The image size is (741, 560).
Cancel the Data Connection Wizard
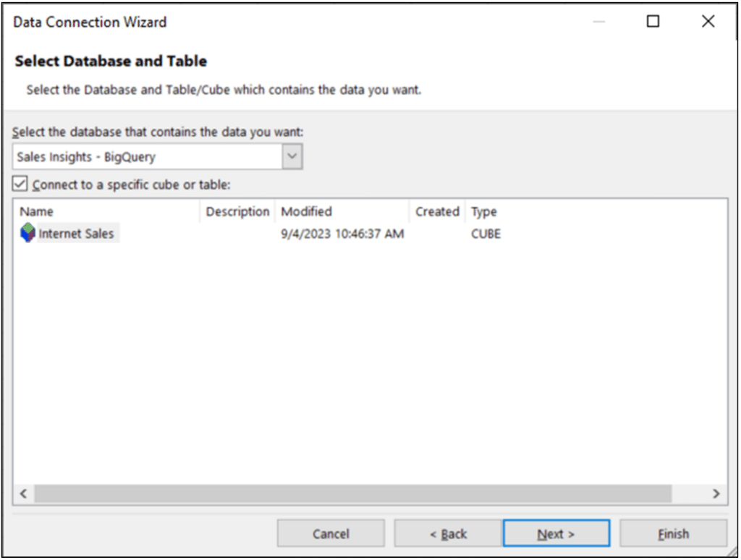click(x=331, y=533)
